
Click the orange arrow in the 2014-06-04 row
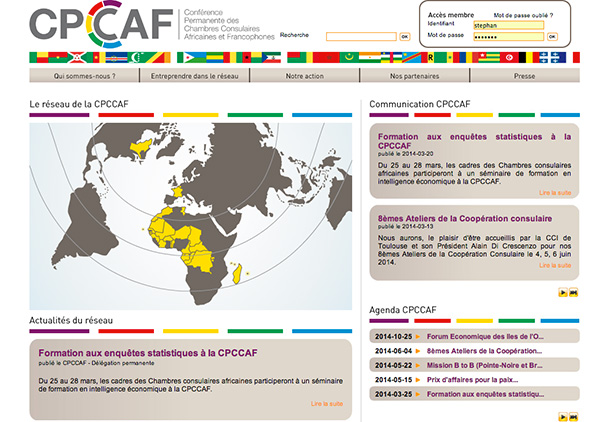coord(418,351)
